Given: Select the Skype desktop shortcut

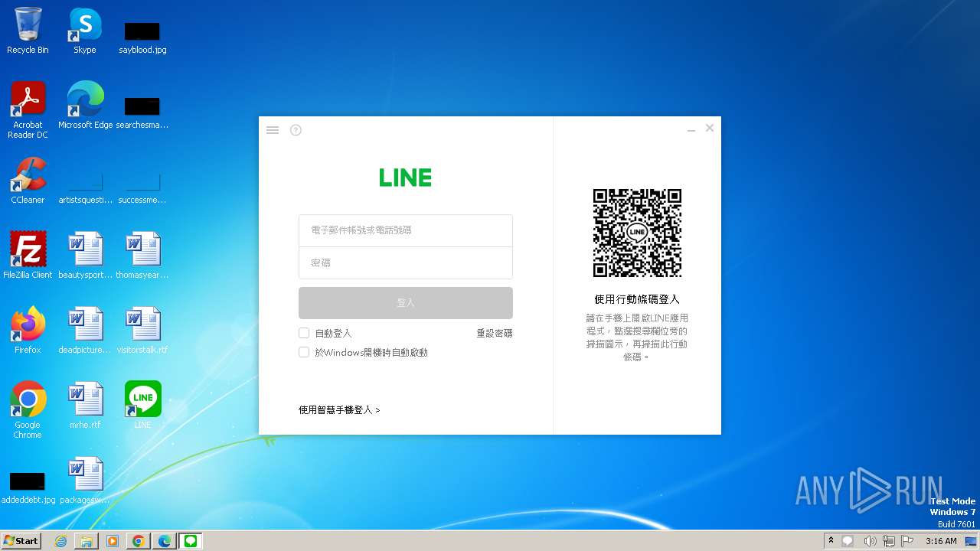Looking at the screenshot, I should pos(85,31).
